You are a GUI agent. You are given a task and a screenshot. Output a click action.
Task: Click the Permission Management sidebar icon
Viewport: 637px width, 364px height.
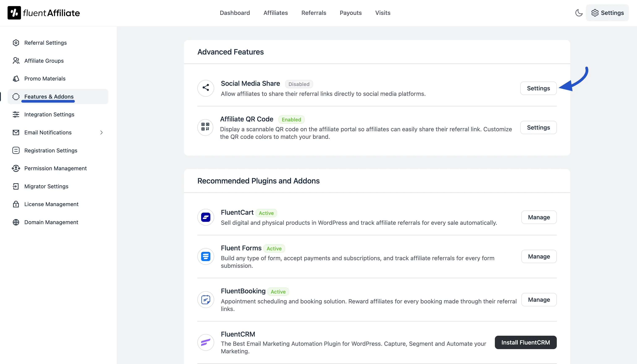pos(16,168)
